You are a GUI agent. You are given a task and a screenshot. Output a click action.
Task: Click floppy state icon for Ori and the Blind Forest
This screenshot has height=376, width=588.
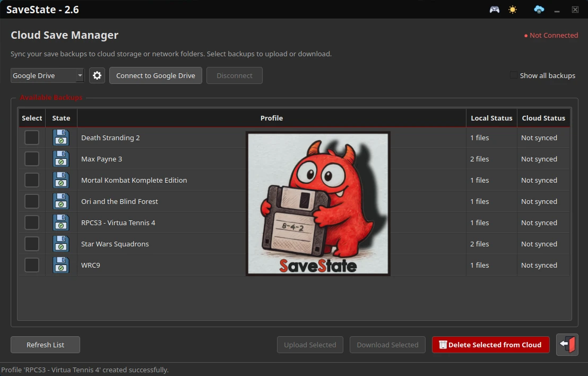60,201
